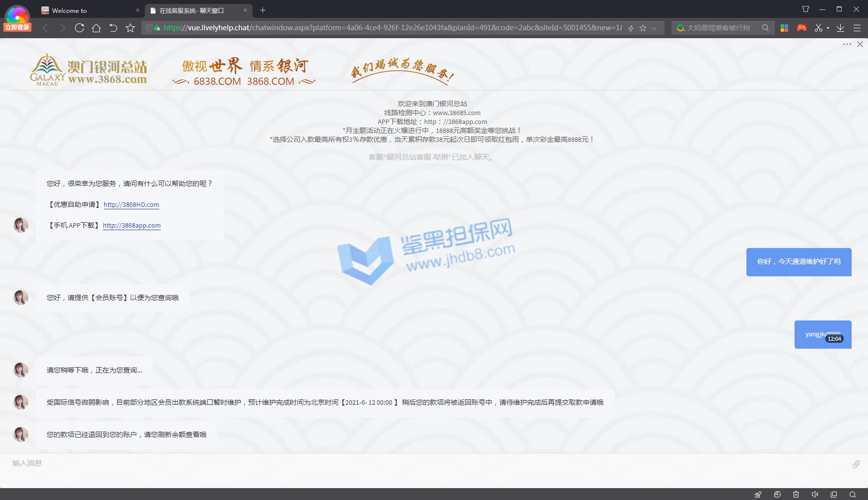Click the multi-window icon in status bar

click(x=834, y=495)
